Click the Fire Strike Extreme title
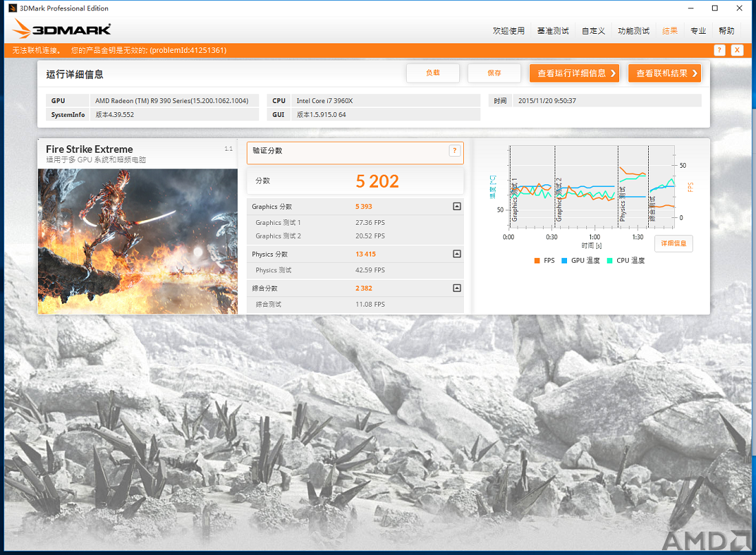This screenshot has width=756, height=555. tap(89, 149)
